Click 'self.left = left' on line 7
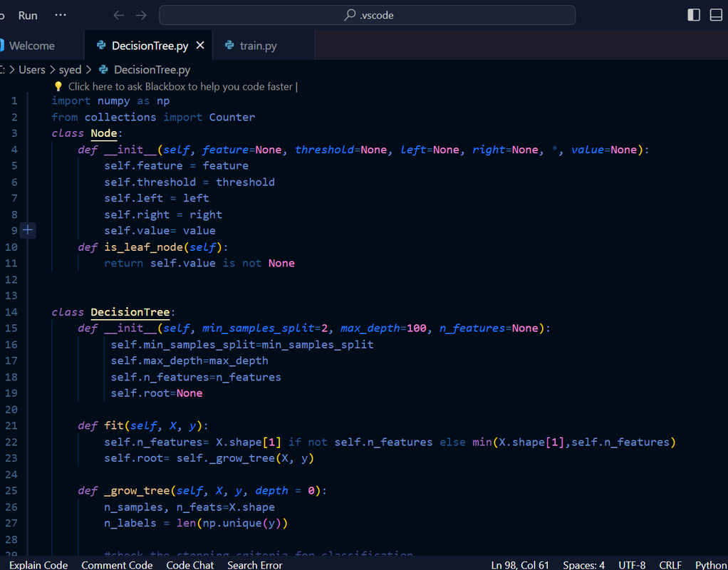The height and width of the screenshot is (570, 728). (x=157, y=198)
